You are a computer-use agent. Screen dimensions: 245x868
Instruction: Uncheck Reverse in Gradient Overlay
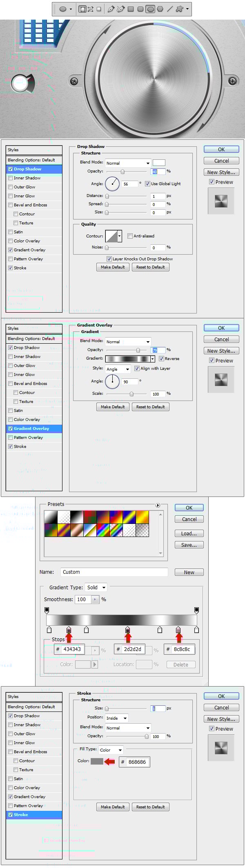[x=162, y=359]
